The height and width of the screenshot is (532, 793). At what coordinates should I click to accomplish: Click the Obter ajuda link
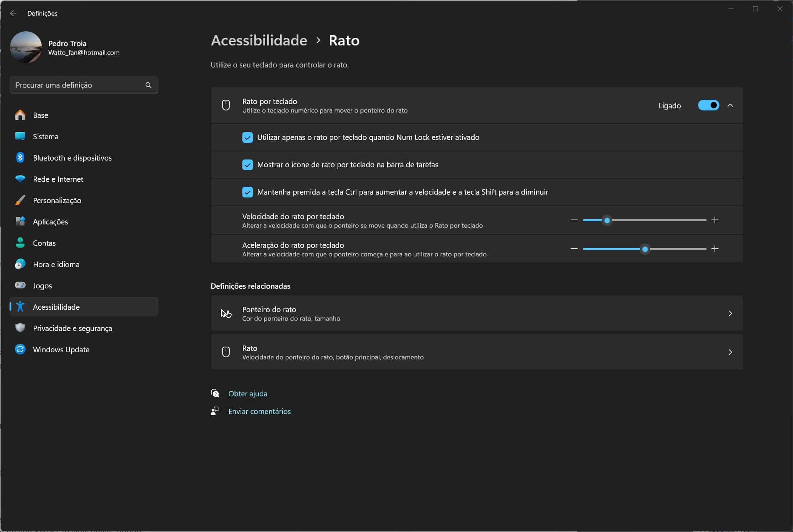click(x=248, y=393)
